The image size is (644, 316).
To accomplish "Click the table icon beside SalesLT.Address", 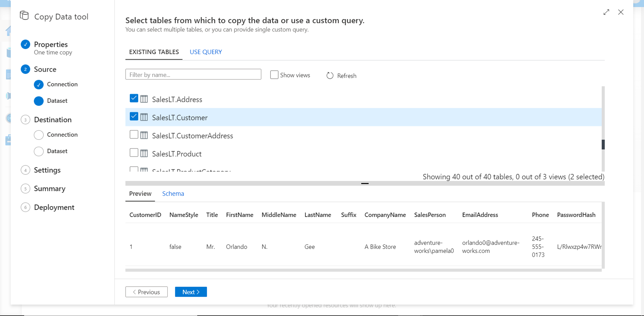I will (x=144, y=99).
